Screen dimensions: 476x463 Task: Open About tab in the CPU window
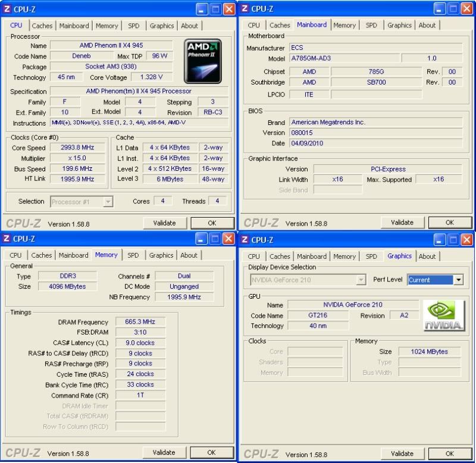coord(189,26)
